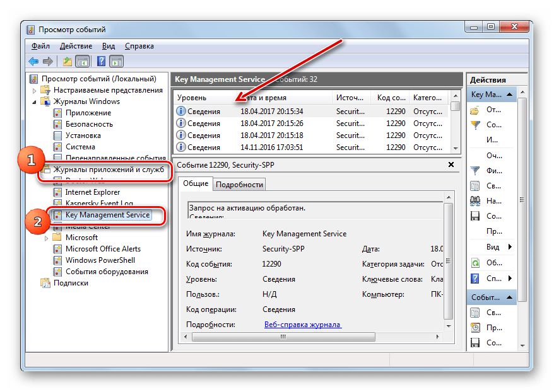Click the info icon of event 20:15:26
This screenshot has width=554, height=392.
tap(181, 123)
